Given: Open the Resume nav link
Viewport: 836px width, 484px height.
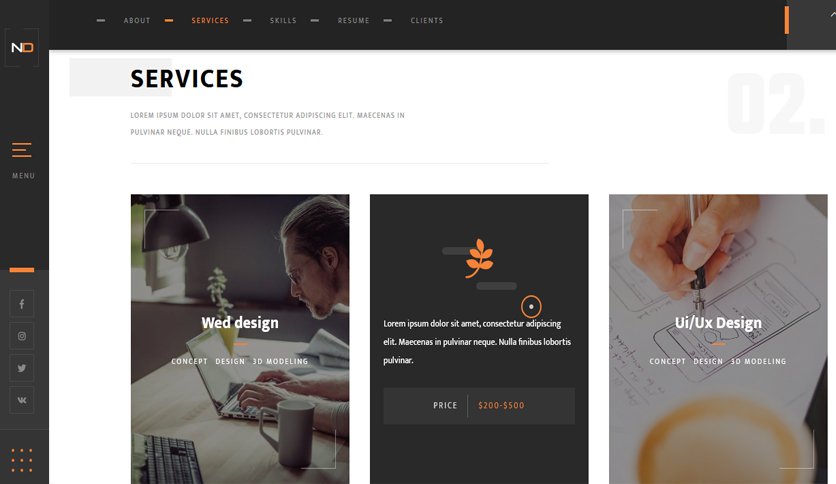Looking at the screenshot, I should 353,20.
